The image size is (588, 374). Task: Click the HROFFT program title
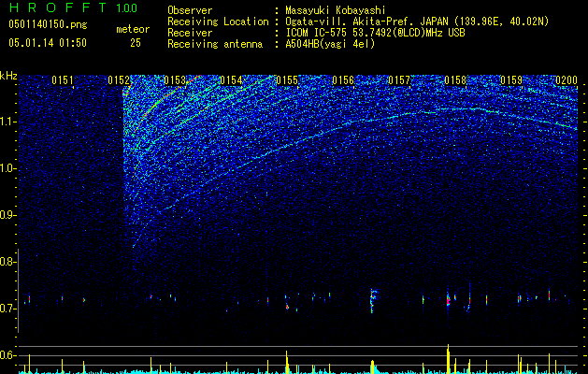pos(58,7)
